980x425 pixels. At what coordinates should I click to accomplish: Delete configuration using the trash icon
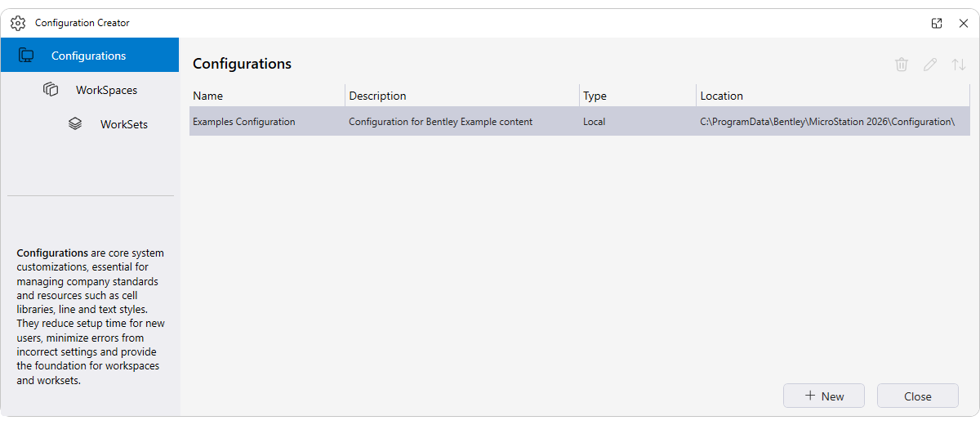tap(902, 65)
